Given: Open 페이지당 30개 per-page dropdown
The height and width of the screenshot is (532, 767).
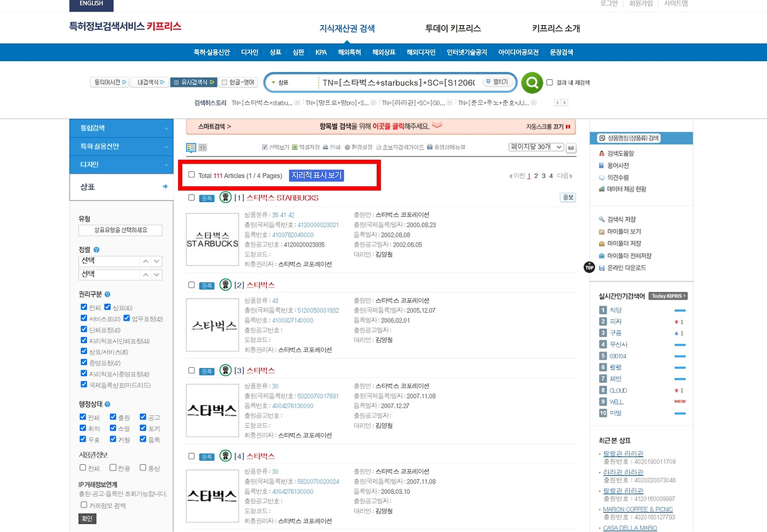Looking at the screenshot, I should point(536,147).
